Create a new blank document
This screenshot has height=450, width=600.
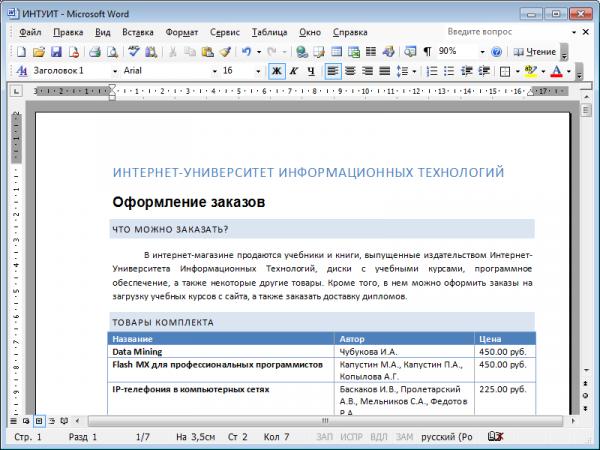(21, 52)
